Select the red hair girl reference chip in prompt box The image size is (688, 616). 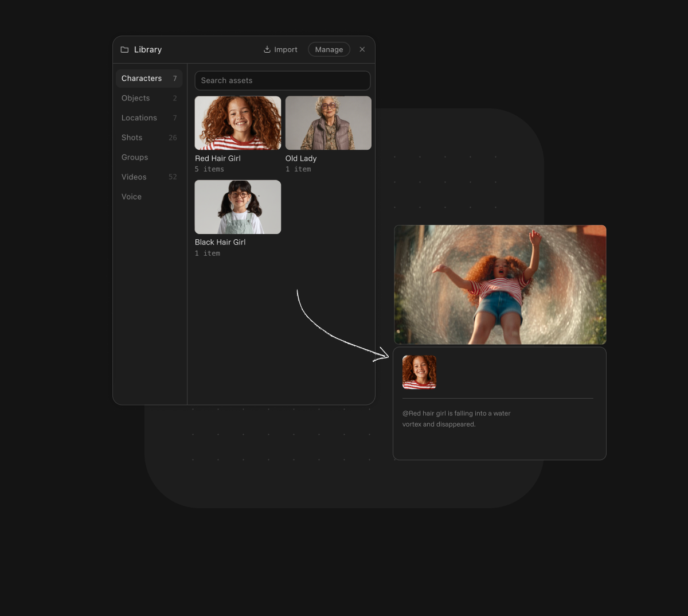click(420, 372)
